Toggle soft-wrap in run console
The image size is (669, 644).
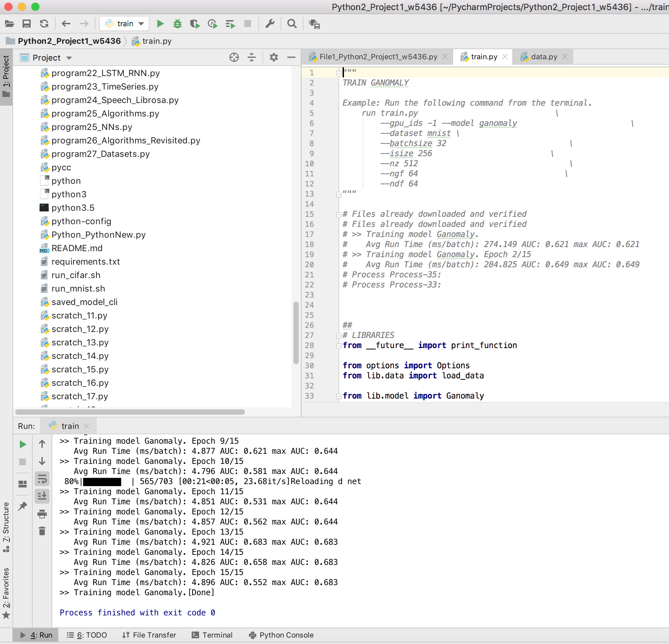(x=42, y=479)
